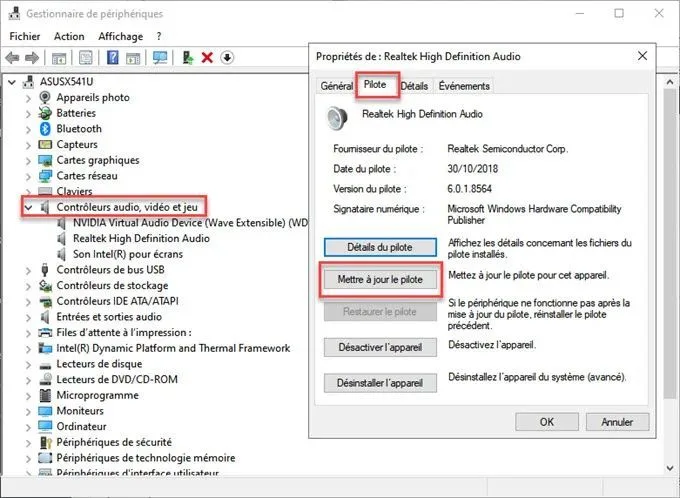Expand the Entrées et sorties audio category
Viewport: 680px width, 498px height.
click(28, 317)
